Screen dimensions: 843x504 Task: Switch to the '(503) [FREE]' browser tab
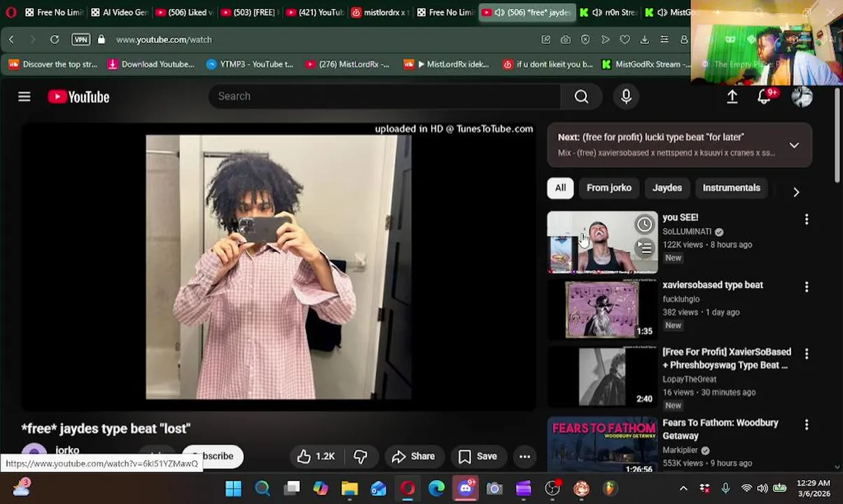[x=249, y=12]
